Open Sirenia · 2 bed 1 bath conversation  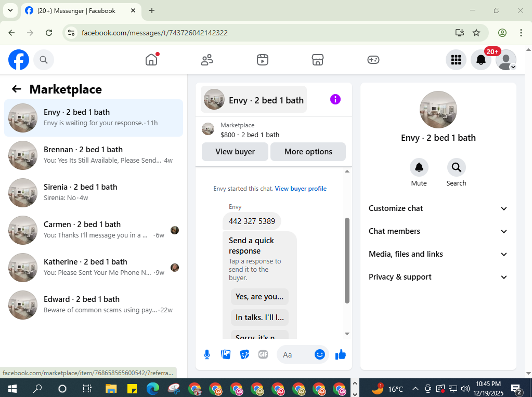[94, 193]
